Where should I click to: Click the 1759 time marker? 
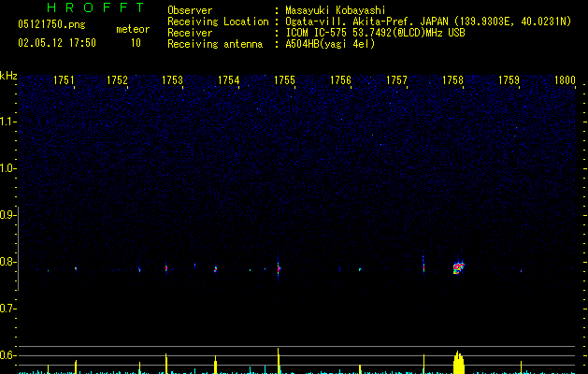509,80
